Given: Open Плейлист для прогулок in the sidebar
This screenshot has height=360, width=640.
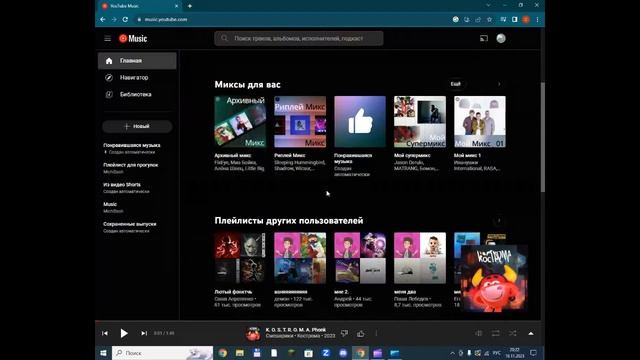Looking at the screenshot, I should point(131,165).
